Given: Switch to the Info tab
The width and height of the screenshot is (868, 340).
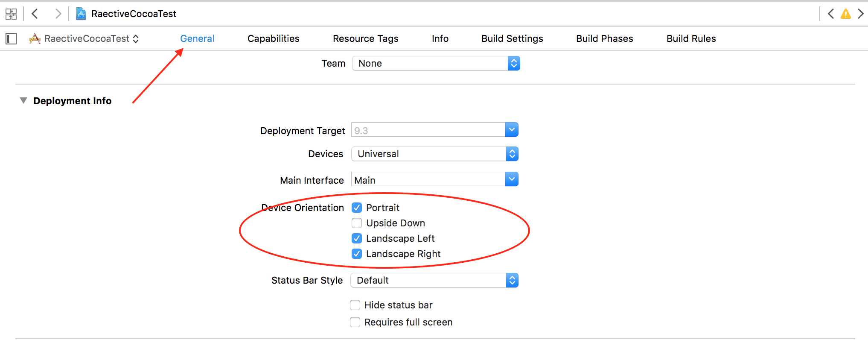Looking at the screenshot, I should click(440, 38).
